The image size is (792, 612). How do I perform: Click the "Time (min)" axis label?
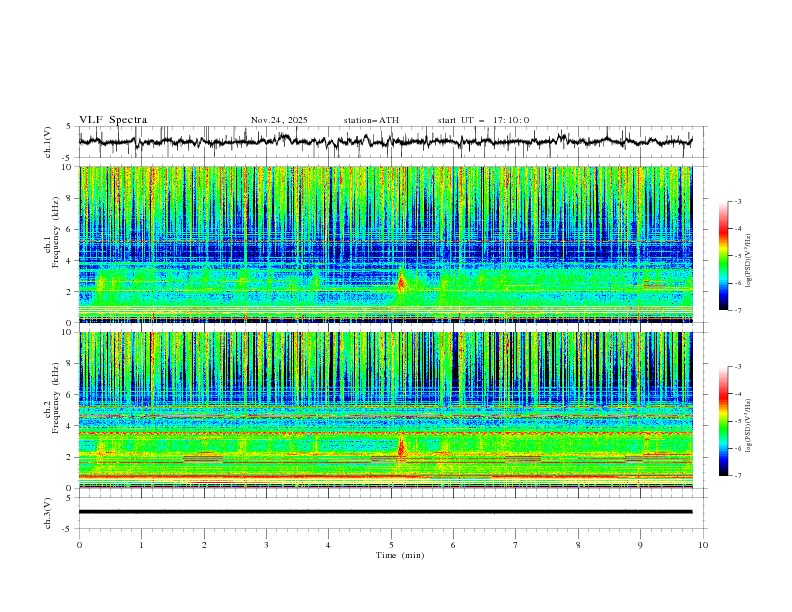(400, 555)
